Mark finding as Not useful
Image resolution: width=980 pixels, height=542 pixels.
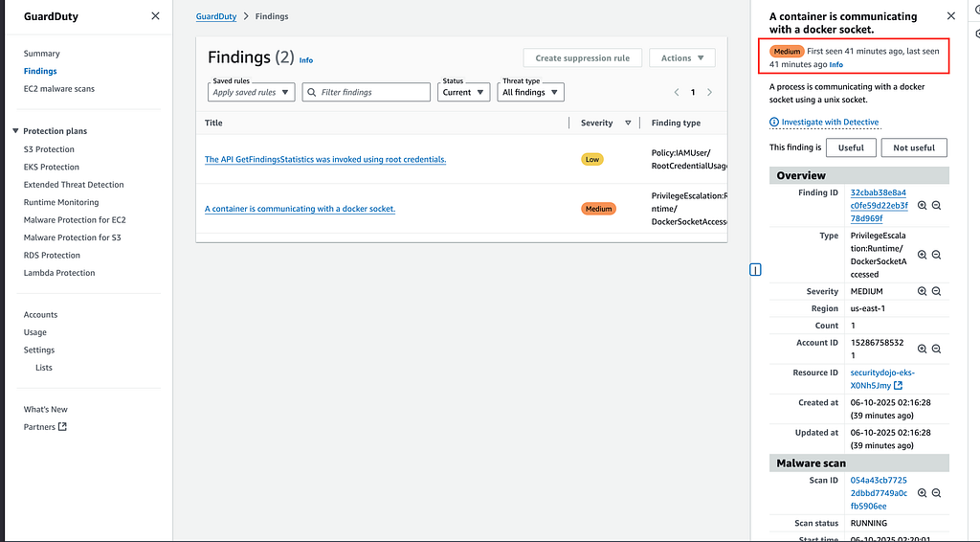(x=914, y=148)
